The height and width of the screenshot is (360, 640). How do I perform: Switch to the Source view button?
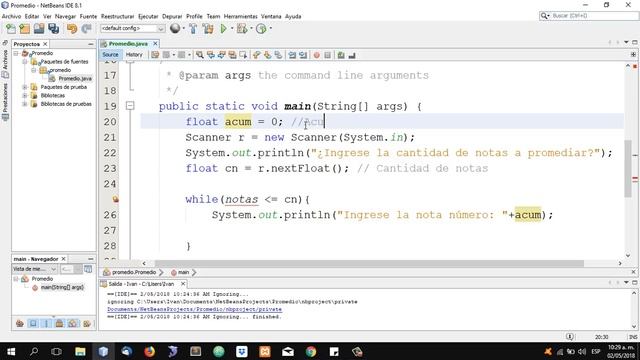point(110,55)
